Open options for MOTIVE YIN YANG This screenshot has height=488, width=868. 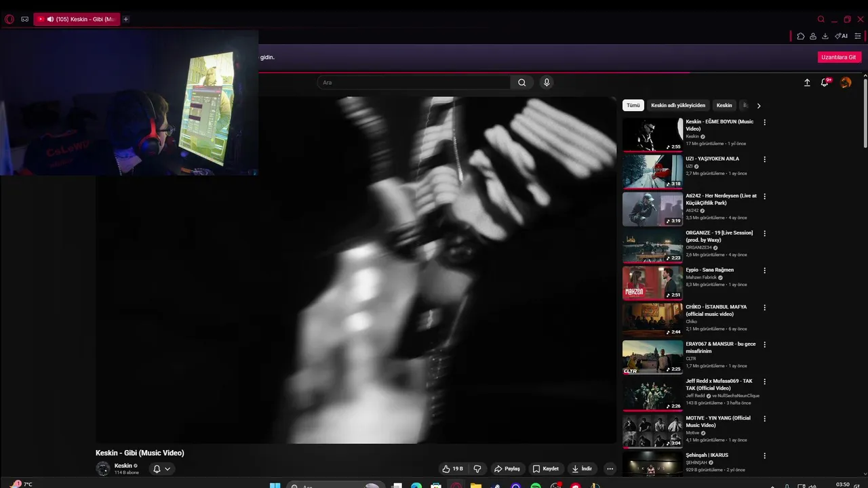click(x=765, y=419)
